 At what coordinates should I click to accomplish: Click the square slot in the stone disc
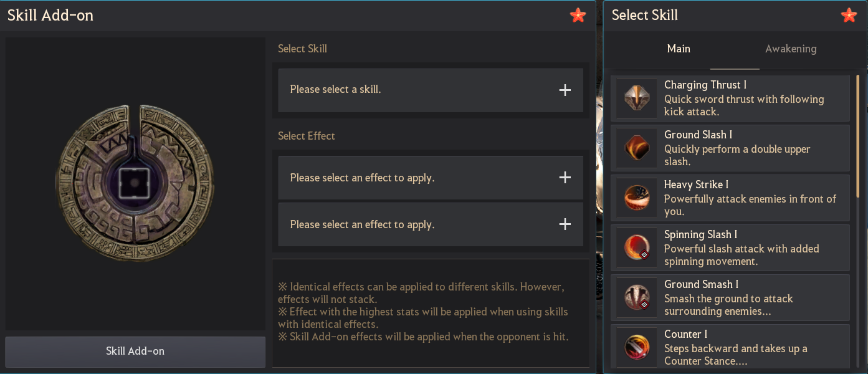pos(131,181)
